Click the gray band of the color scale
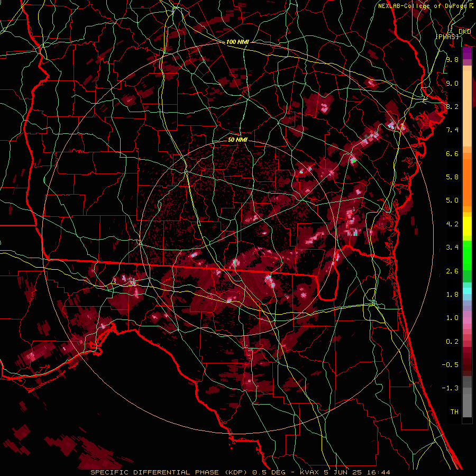 tap(467, 397)
